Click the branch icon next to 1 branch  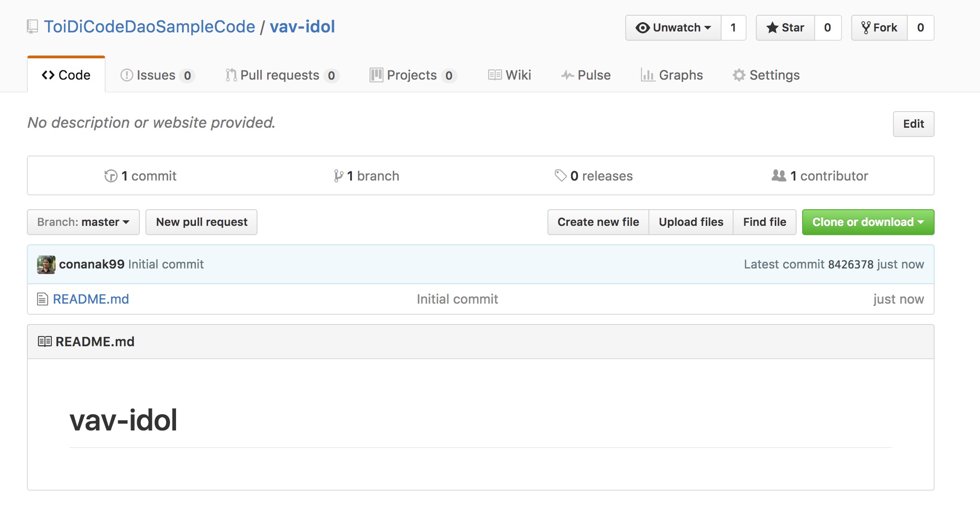coord(339,176)
